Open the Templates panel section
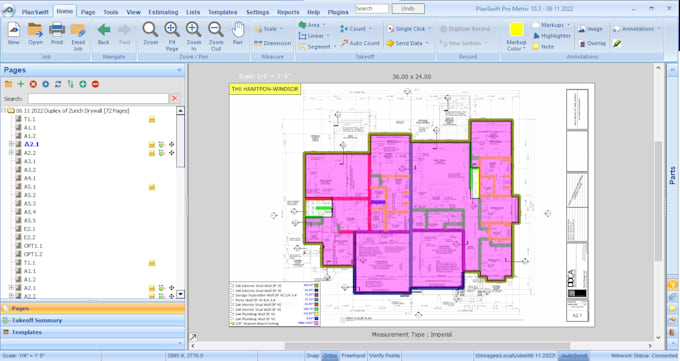 click(x=93, y=332)
